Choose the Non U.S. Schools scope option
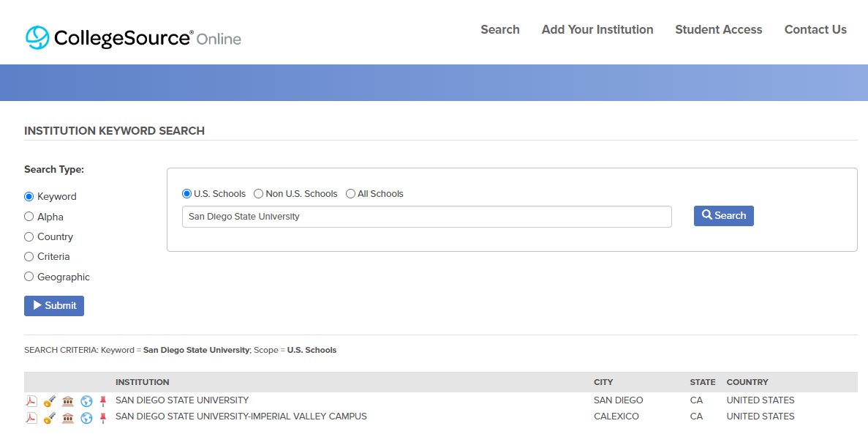Screen dimensions: 868x437 click(259, 194)
